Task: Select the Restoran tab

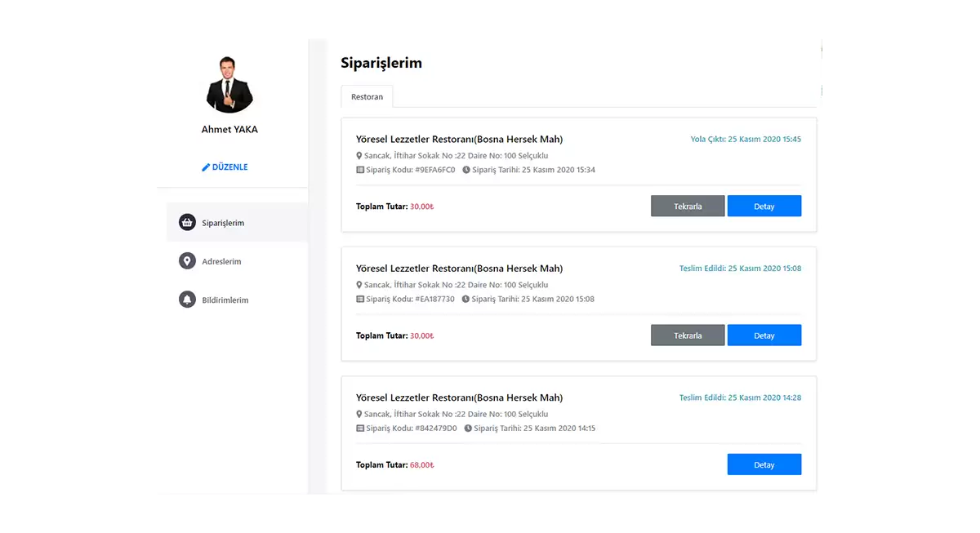Action: (367, 97)
